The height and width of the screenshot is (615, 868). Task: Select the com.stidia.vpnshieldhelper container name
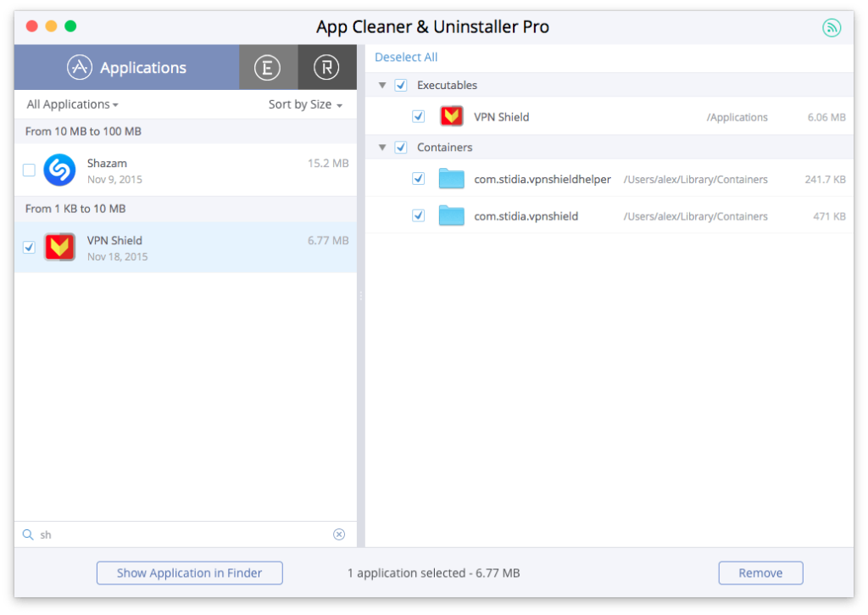[542, 179]
